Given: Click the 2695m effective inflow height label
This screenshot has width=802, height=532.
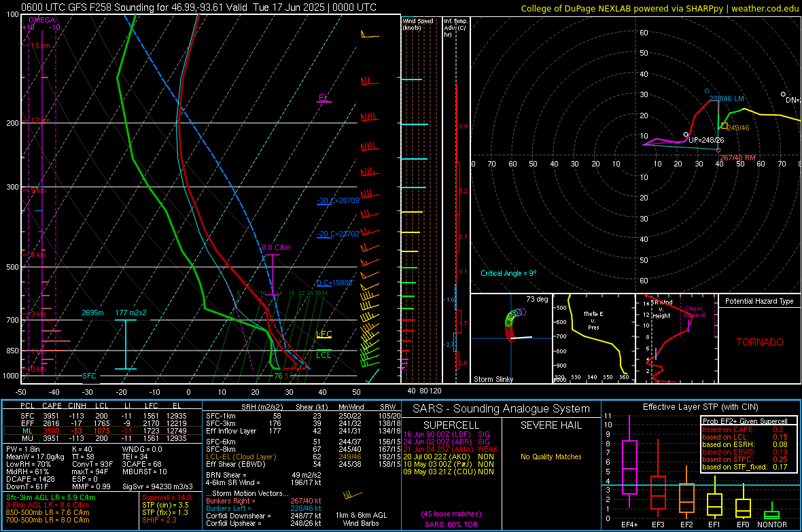Looking at the screenshot, I should pos(92,313).
